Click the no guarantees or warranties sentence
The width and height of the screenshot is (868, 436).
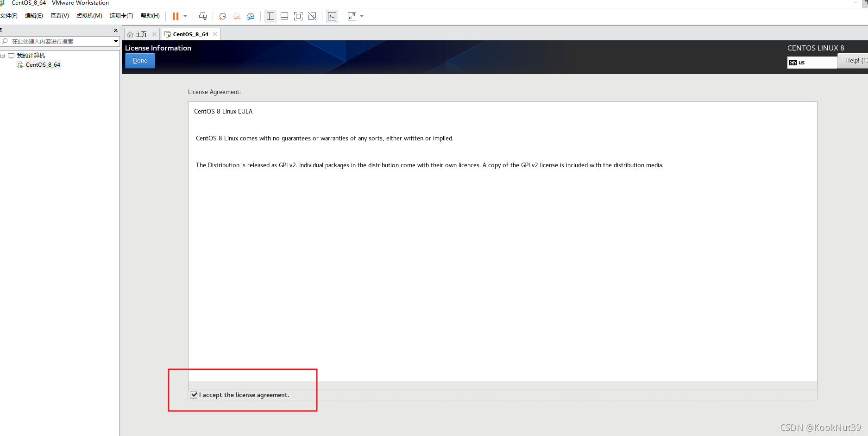click(x=325, y=138)
